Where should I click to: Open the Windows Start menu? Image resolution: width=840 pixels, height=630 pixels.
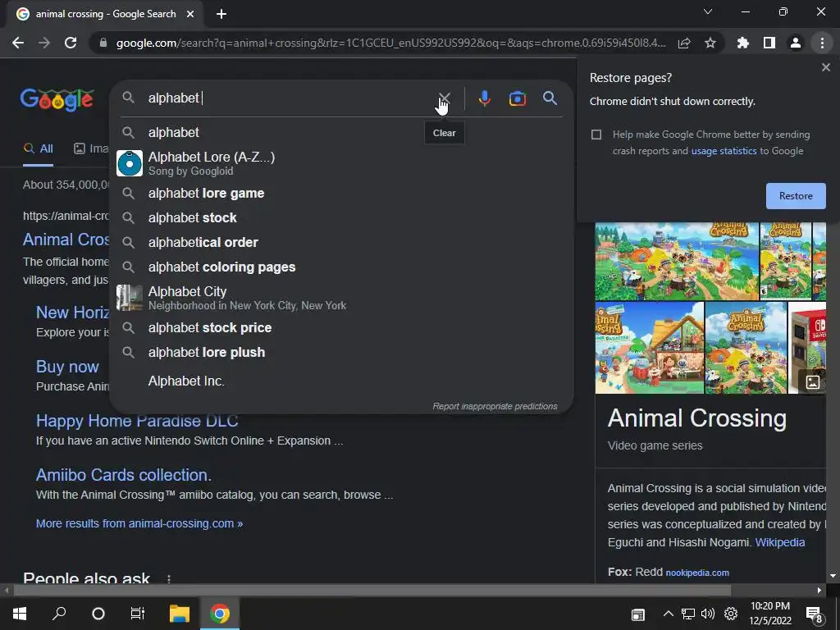tap(20, 614)
